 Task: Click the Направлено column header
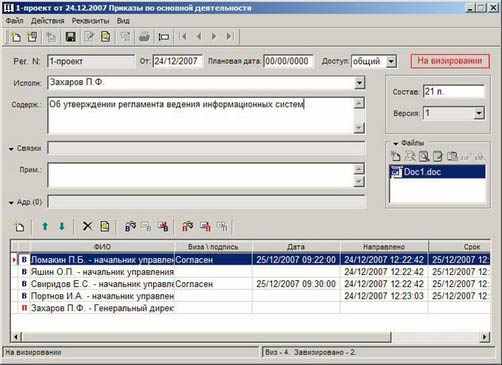pyautogui.click(x=384, y=247)
